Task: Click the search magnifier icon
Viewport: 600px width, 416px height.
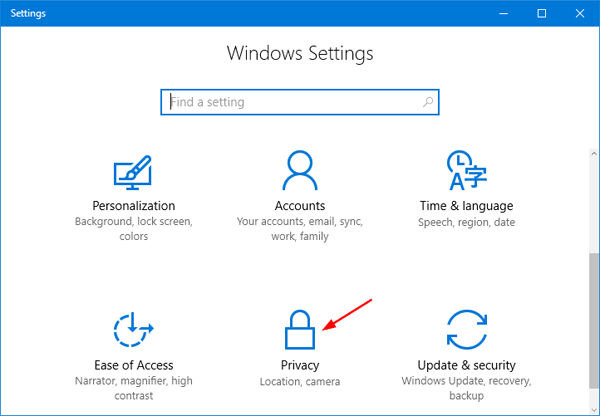Action: [x=428, y=102]
